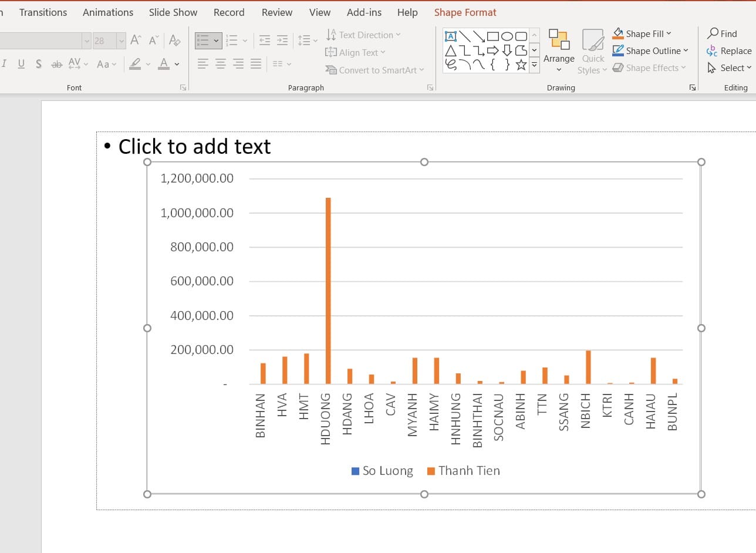Click Convert to SmartArt button
Viewport: 756px width, 553px height.
coord(374,70)
